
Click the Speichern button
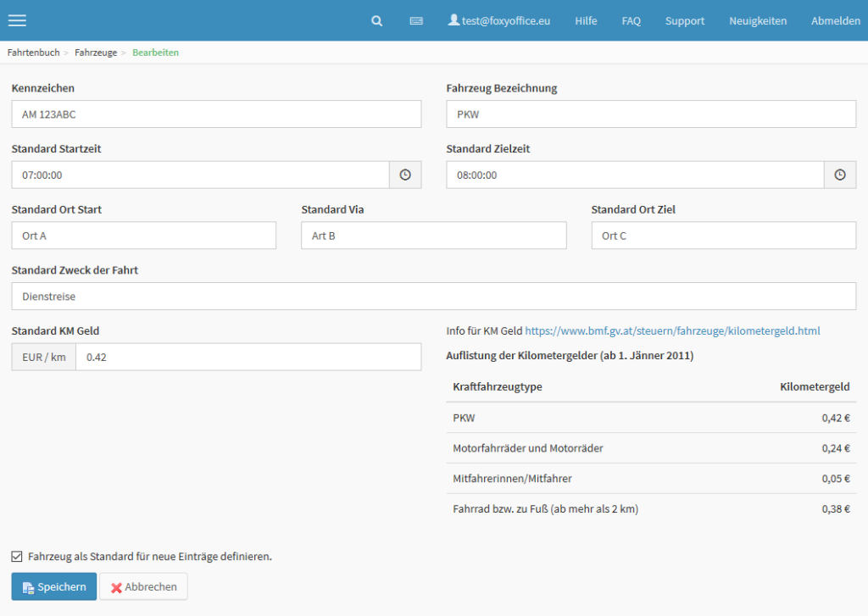click(x=53, y=586)
